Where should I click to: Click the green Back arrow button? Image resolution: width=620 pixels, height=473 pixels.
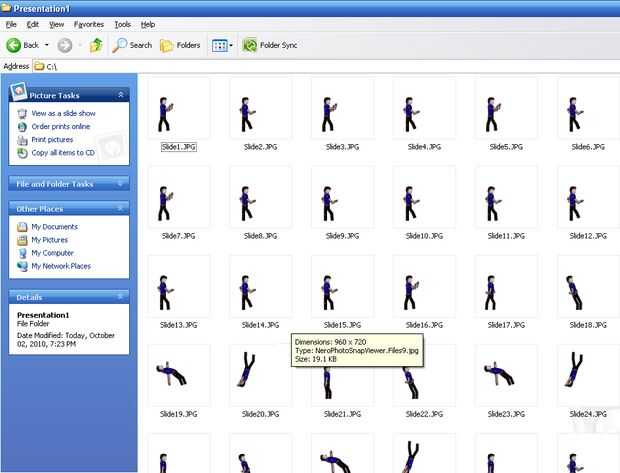(13, 45)
